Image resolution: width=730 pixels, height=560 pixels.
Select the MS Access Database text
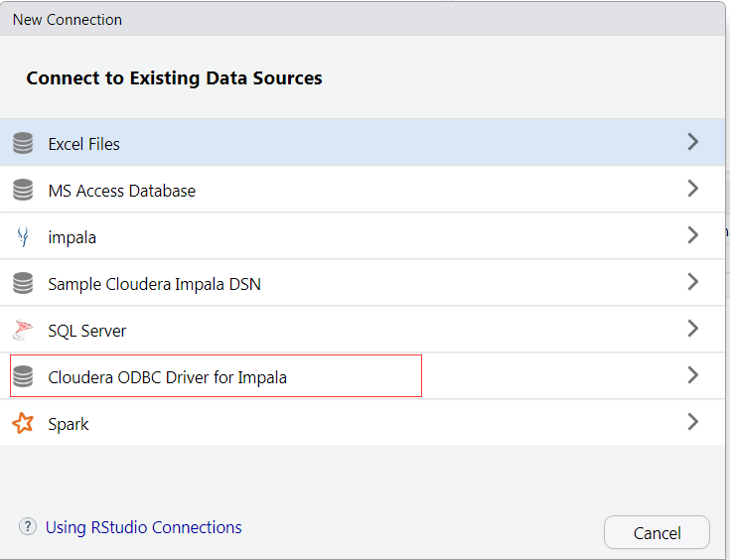(x=122, y=191)
